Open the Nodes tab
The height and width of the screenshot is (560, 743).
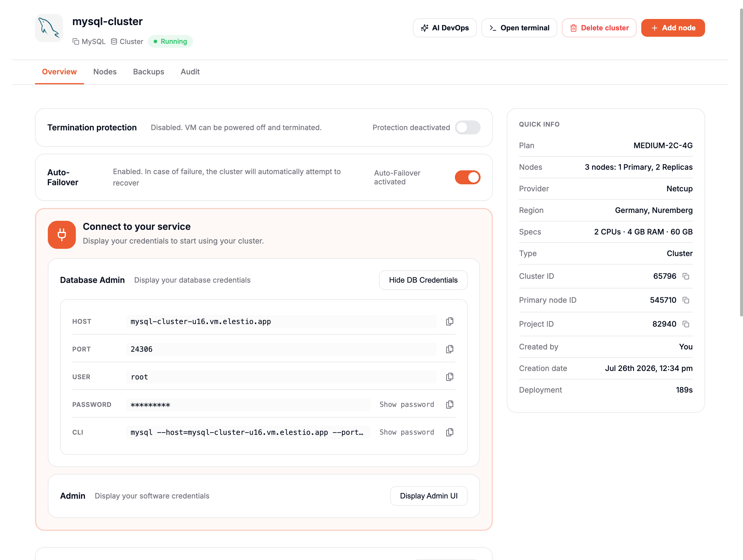point(105,71)
